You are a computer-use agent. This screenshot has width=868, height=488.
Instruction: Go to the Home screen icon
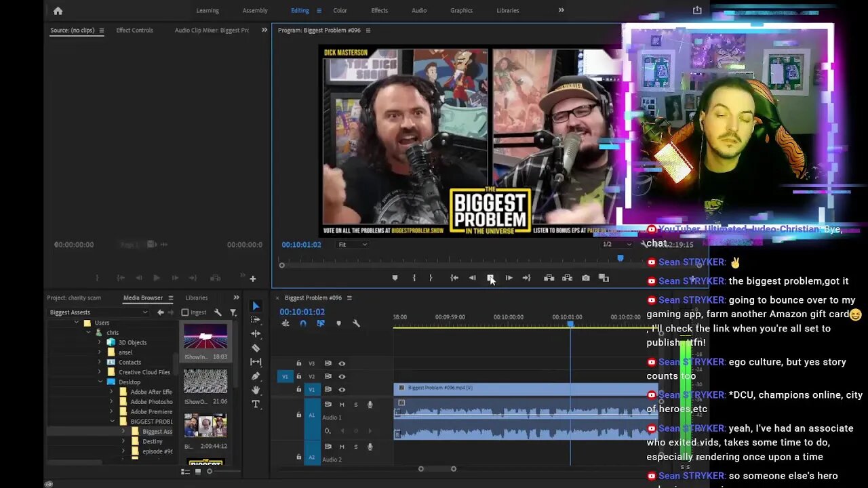tap(58, 10)
